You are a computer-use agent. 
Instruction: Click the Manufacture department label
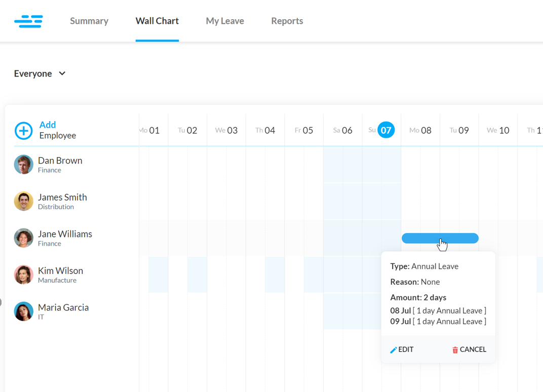(x=57, y=280)
